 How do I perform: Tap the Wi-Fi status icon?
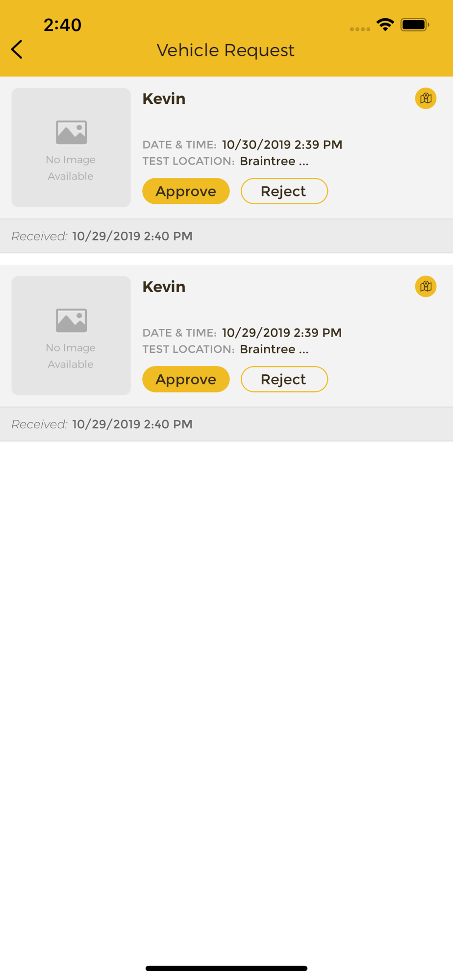385,24
